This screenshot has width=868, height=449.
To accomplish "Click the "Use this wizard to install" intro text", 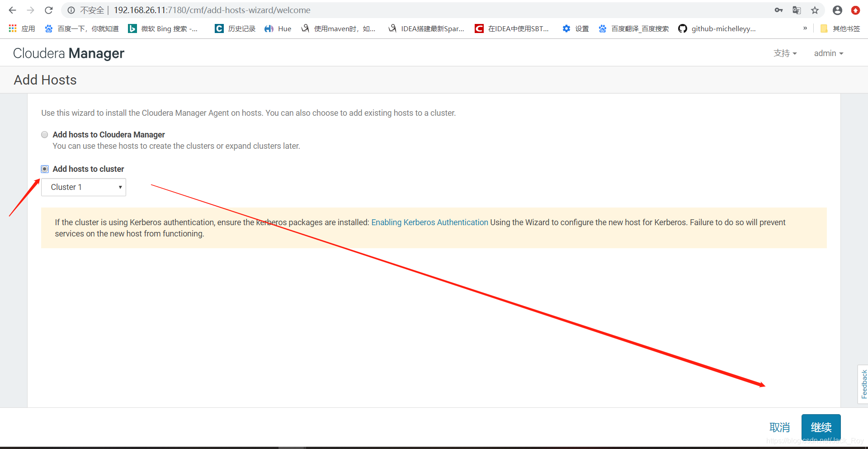I will pyautogui.click(x=249, y=113).
